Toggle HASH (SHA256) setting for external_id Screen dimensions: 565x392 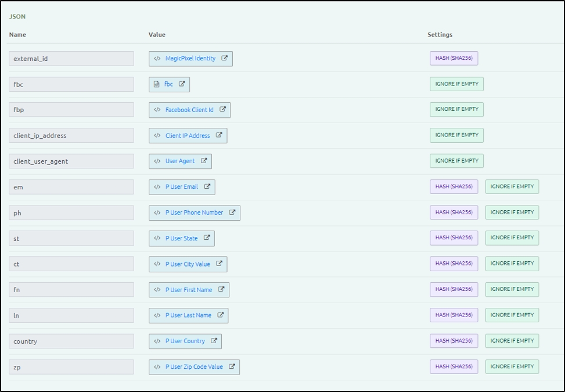click(x=454, y=58)
